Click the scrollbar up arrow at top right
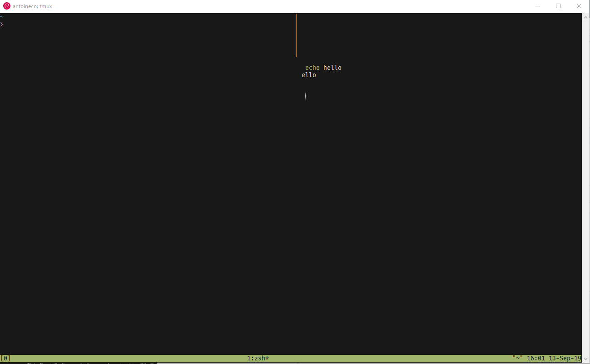 coord(586,16)
